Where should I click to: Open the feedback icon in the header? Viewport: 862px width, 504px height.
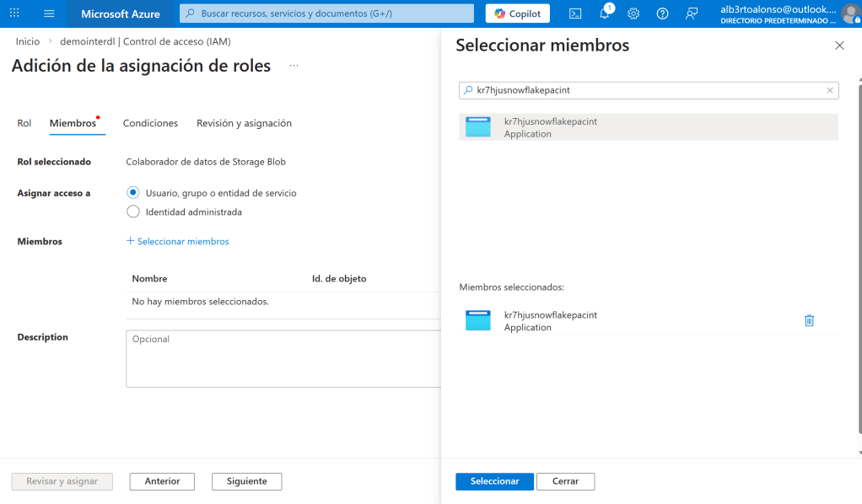(692, 13)
